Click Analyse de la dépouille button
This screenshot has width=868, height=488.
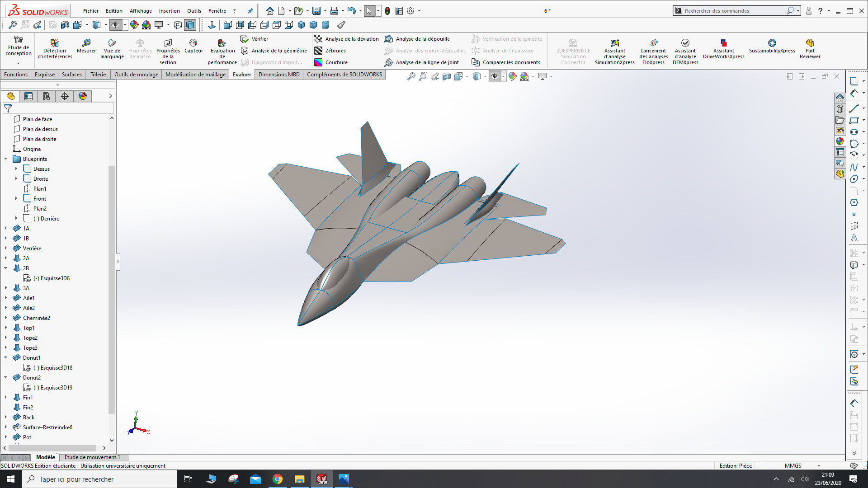coord(422,39)
